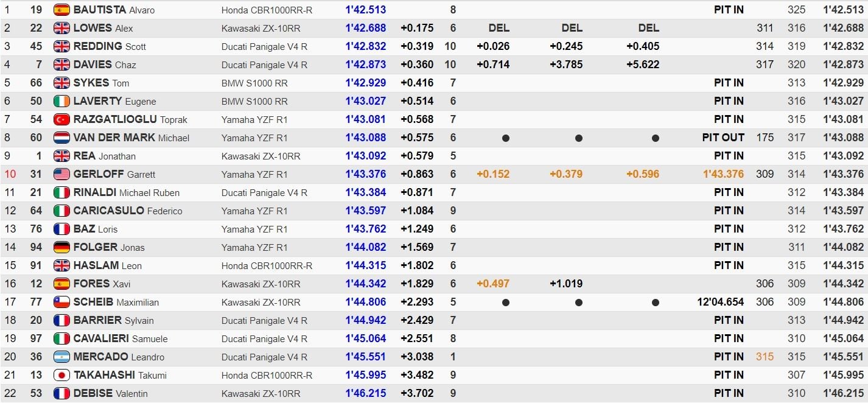Select the lap time 12'04.654
The width and height of the screenshot is (868, 403).
(x=721, y=302)
